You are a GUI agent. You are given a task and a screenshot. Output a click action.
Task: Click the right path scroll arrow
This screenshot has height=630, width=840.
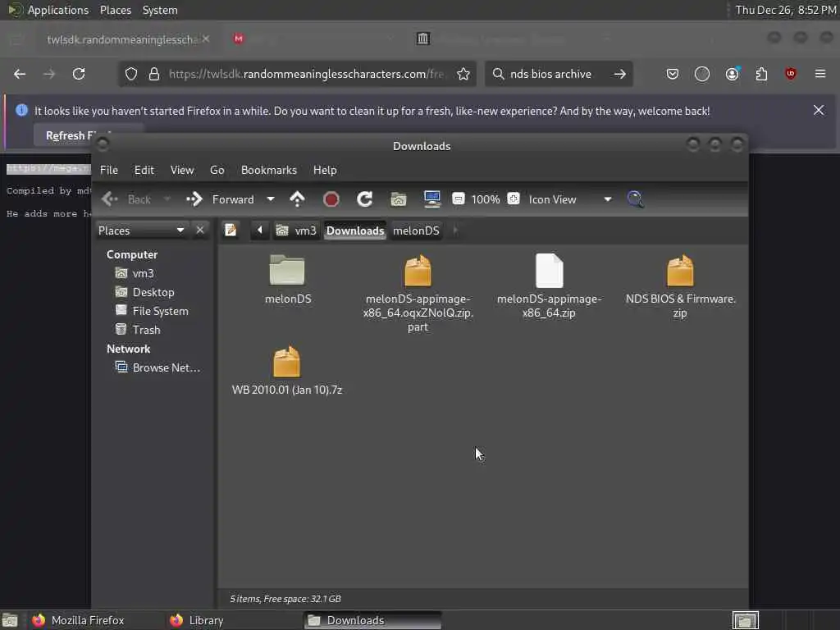point(455,231)
